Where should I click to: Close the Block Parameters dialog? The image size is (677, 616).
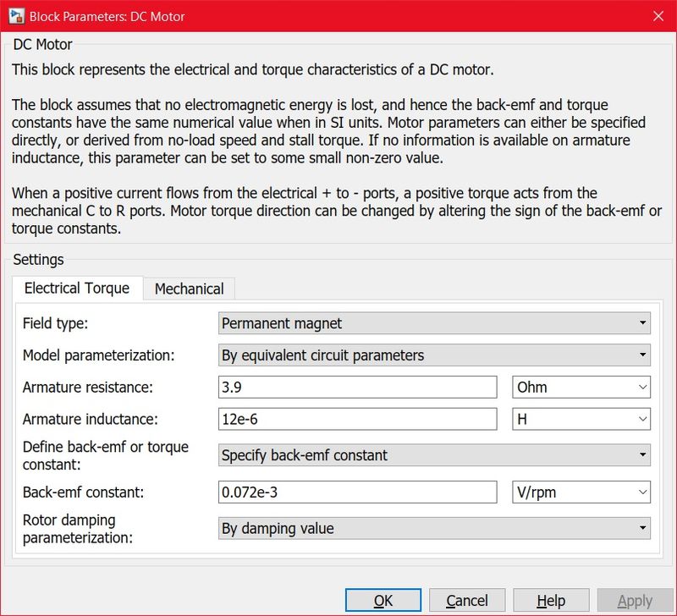[x=658, y=16]
